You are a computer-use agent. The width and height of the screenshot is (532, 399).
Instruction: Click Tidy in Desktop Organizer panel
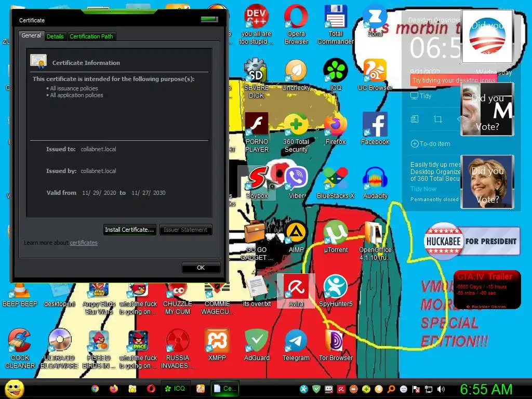[x=421, y=96]
